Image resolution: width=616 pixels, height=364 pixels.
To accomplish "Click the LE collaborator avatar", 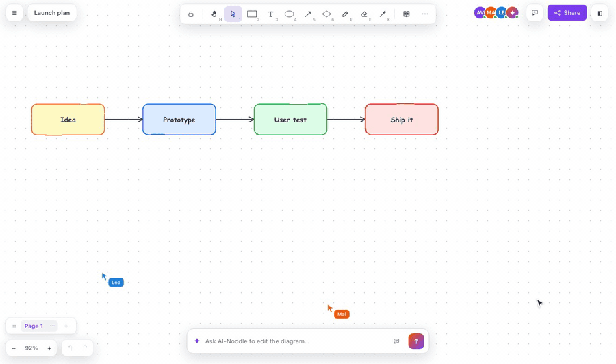I will pyautogui.click(x=501, y=12).
